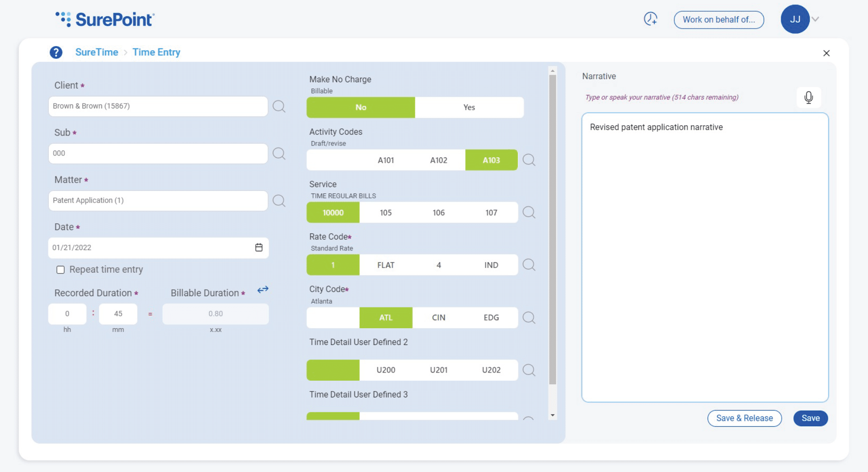This screenshot has height=472, width=868.
Task: Click the Save & Release button
Action: pos(744,418)
